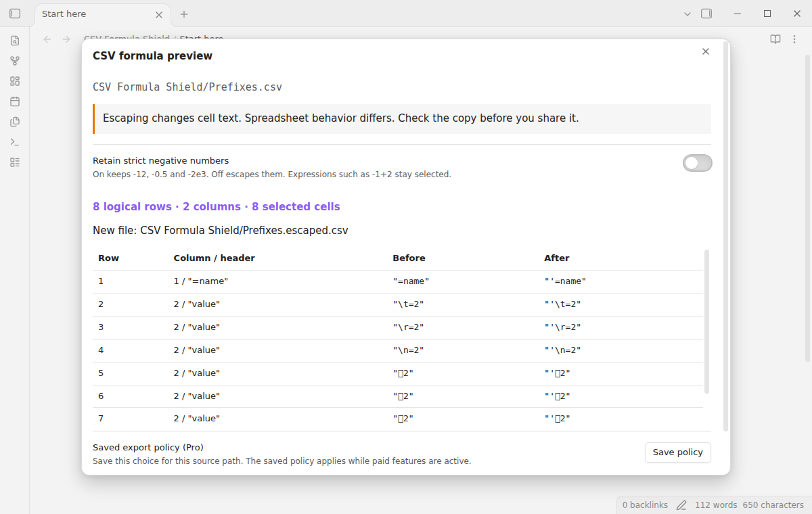Image resolution: width=812 pixels, height=514 pixels.
Task: Minimize the Obsidian window
Action: (737, 14)
